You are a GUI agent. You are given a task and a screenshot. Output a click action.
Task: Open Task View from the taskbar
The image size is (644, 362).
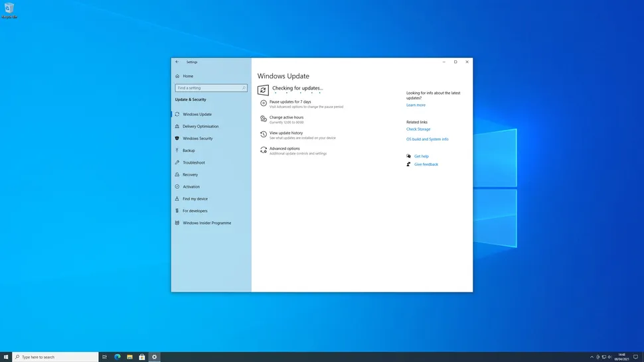[x=104, y=357]
